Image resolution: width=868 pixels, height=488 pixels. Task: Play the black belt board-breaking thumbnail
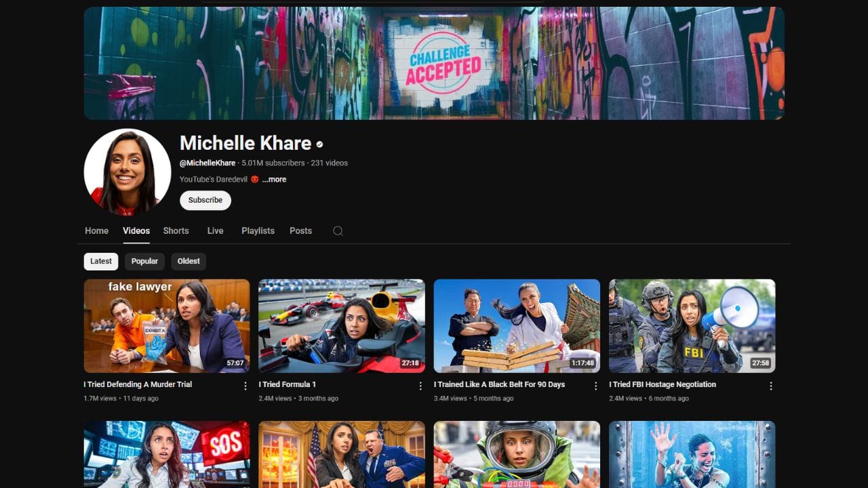click(517, 326)
